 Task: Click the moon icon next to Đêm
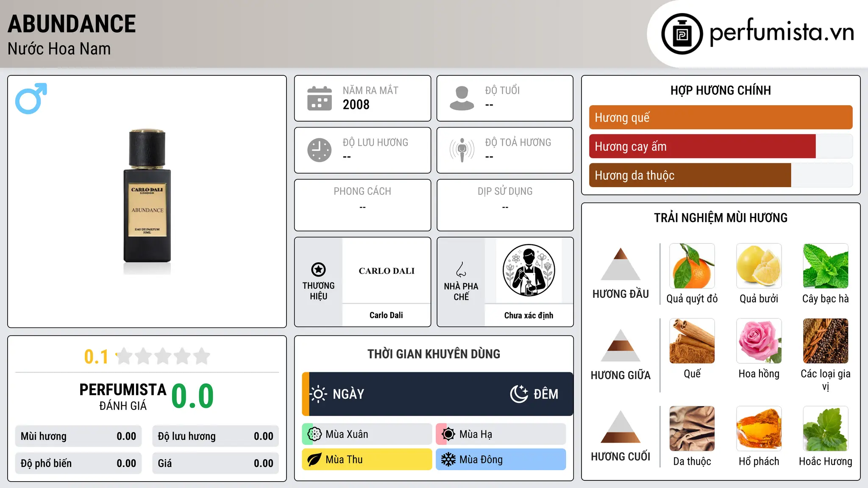(519, 394)
